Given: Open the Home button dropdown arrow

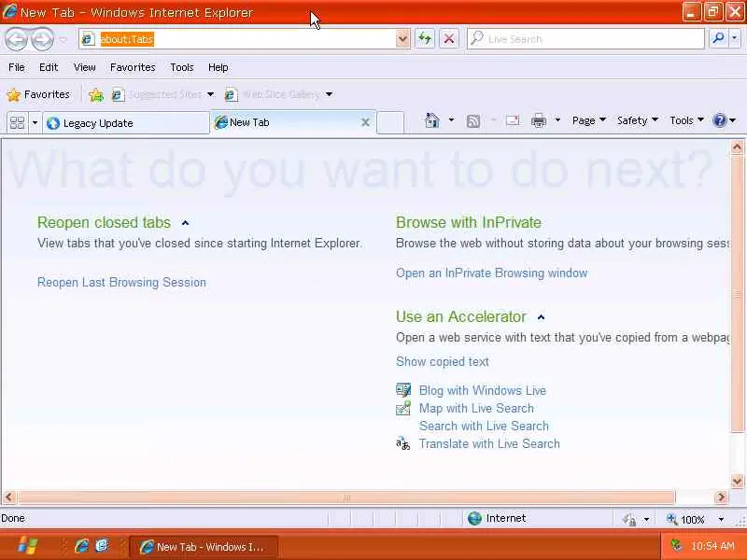Looking at the screenshot, I should pyautogui.click(x=451, y=120).
